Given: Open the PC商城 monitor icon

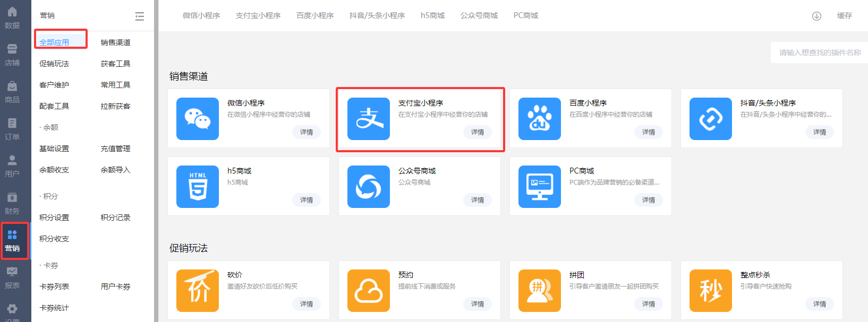Looking at the screenshot, I should (540, 187).
